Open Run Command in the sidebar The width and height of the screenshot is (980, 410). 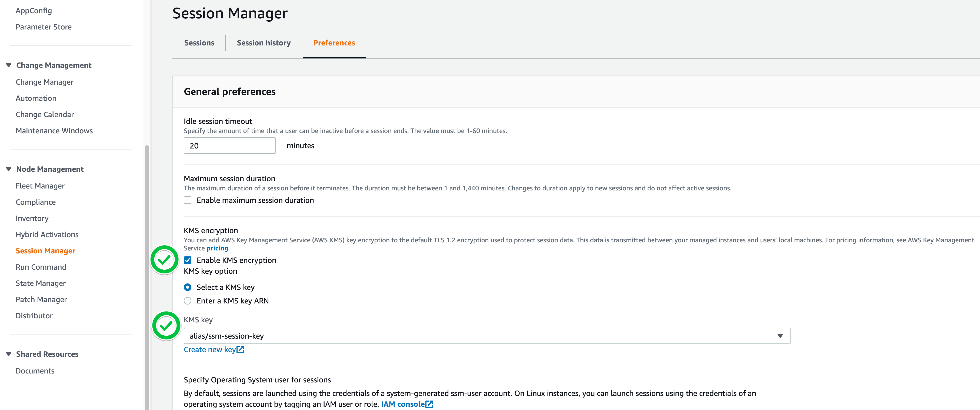pyautogui.click(x=41, y=267)
